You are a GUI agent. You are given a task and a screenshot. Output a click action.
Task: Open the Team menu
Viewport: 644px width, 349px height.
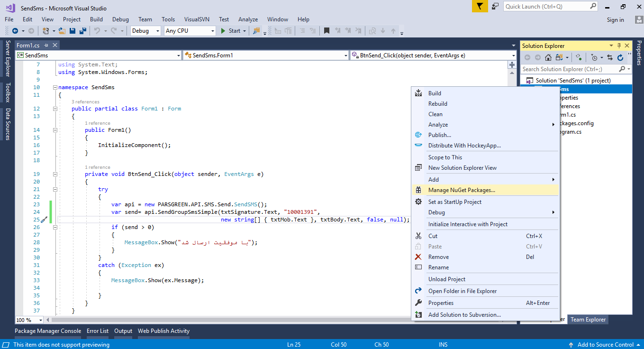coord(145,19)
